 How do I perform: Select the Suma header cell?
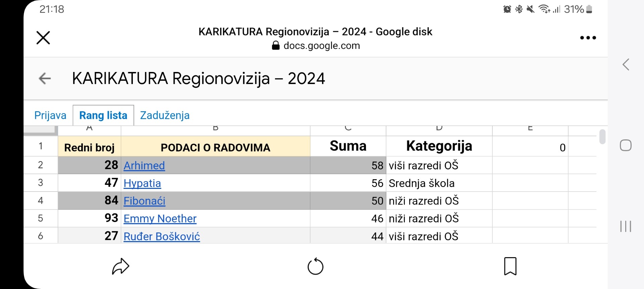pos(348,146)
